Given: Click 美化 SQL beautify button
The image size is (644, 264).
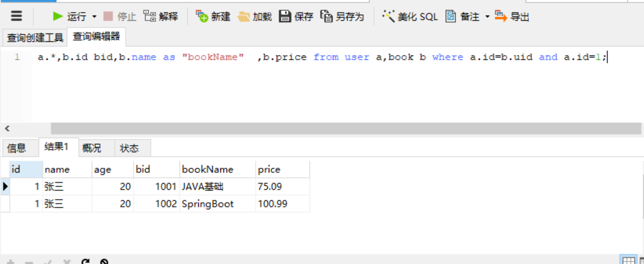Looking at the screenshot, I should click(x=410, y=17).
